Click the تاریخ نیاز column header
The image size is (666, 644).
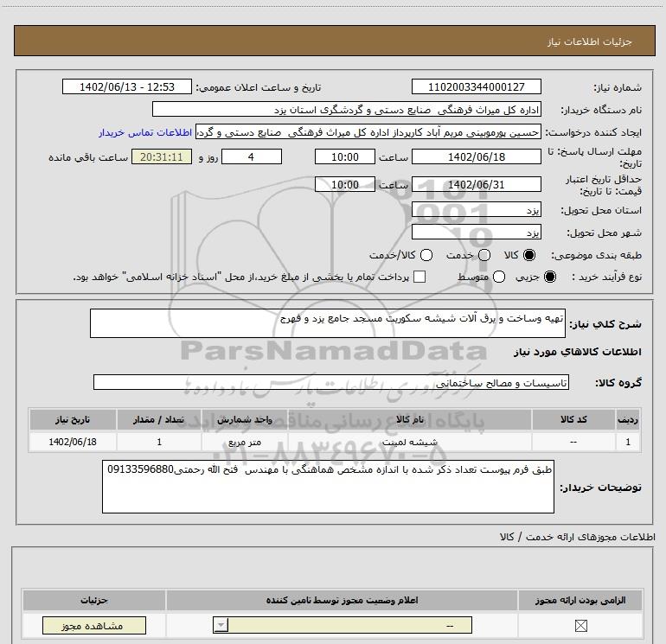click(73, 419)
